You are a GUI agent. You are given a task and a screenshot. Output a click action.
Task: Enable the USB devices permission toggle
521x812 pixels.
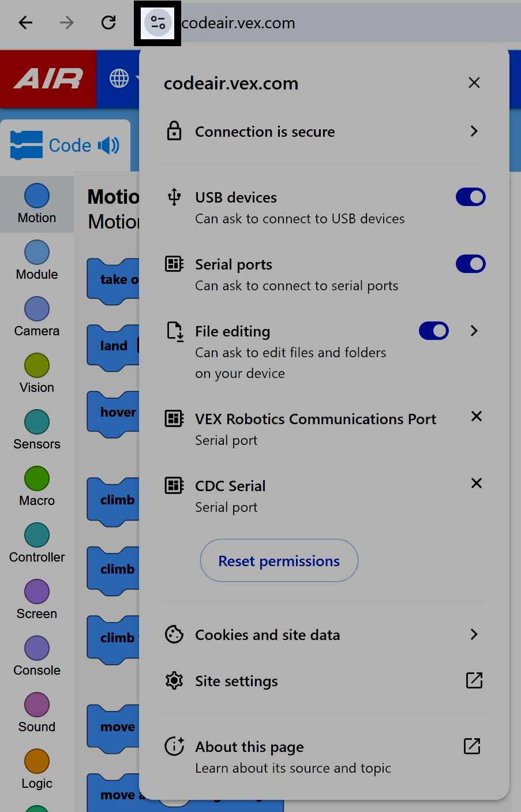point(470,197)
